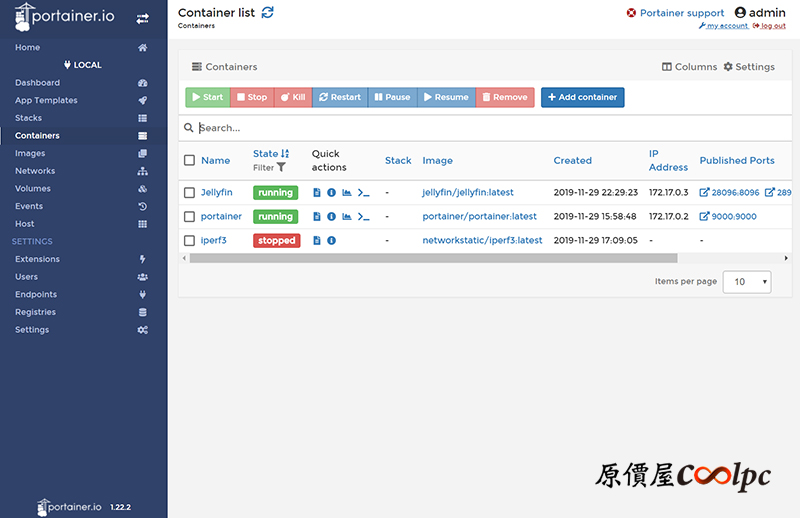This screenshot has height=518, width=800.
Task: Inspect the Jellyfin container info icon
Action: [x=332, y=192]
